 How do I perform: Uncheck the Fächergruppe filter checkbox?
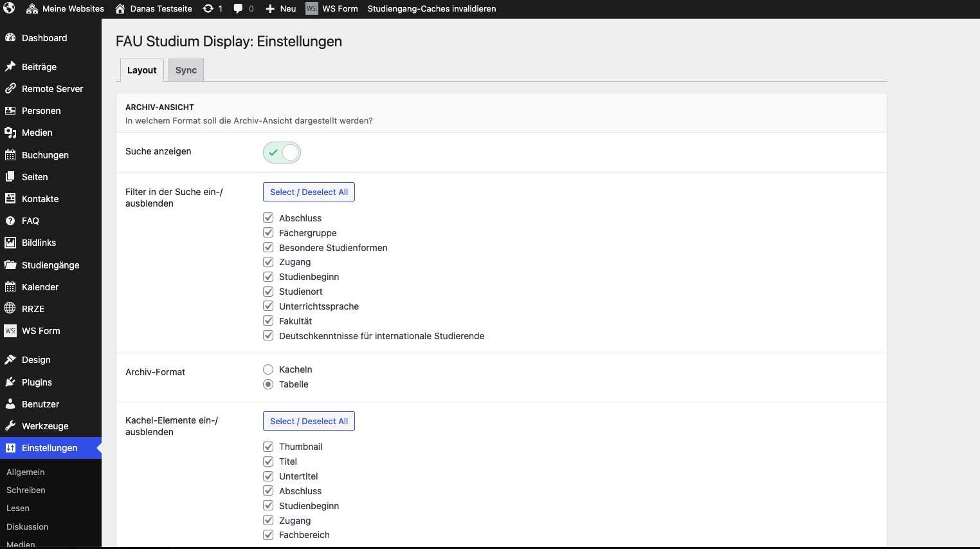268,233
